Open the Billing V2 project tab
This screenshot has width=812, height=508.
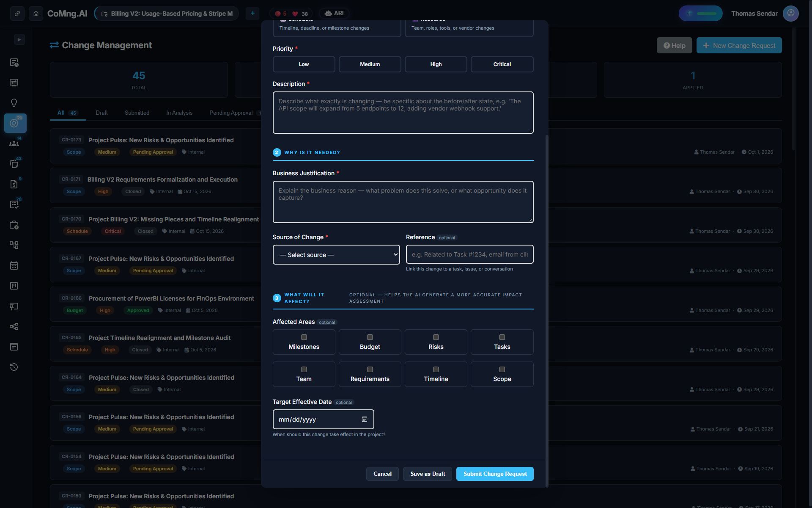tap(167, 14)
